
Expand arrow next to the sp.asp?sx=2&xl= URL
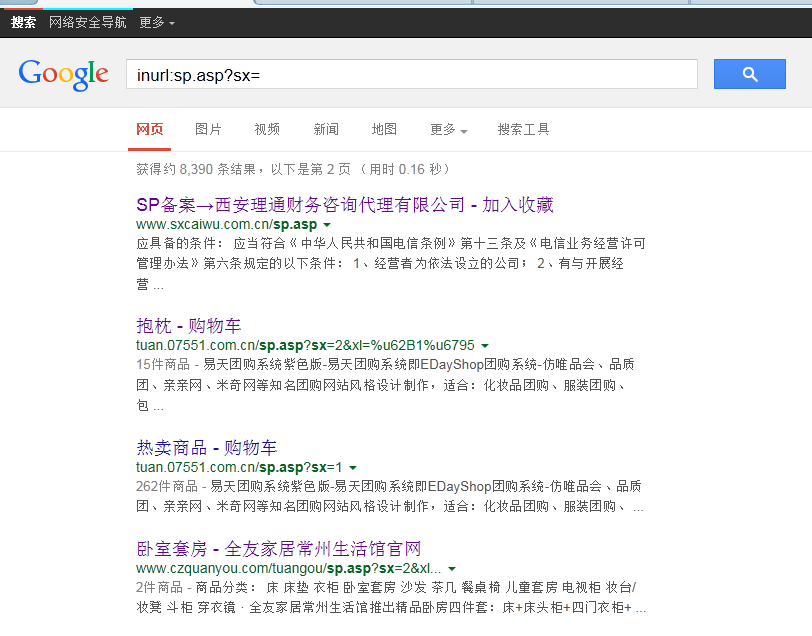[x=485, y=345]
